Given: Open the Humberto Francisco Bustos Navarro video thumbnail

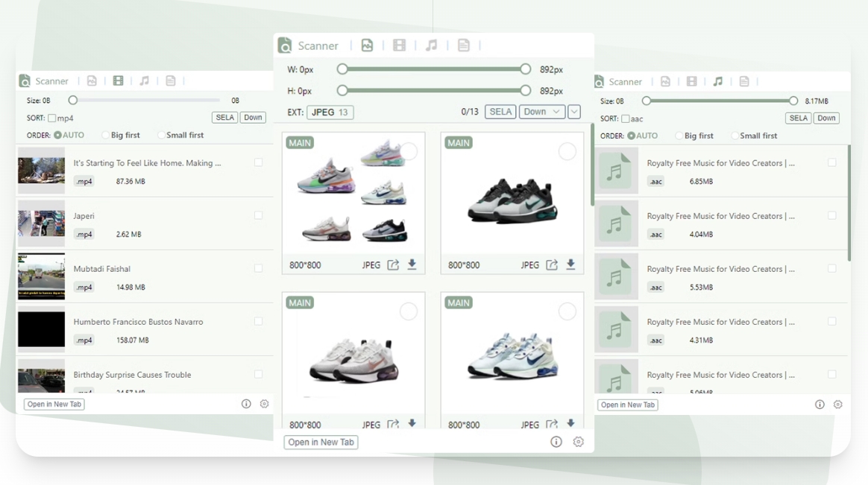Looking at the screenshot, I should pos(42,329).
